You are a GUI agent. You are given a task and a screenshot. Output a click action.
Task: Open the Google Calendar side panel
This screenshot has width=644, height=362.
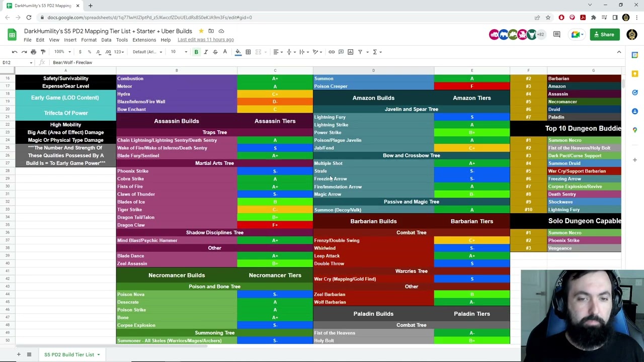click(x=635, y=55)
